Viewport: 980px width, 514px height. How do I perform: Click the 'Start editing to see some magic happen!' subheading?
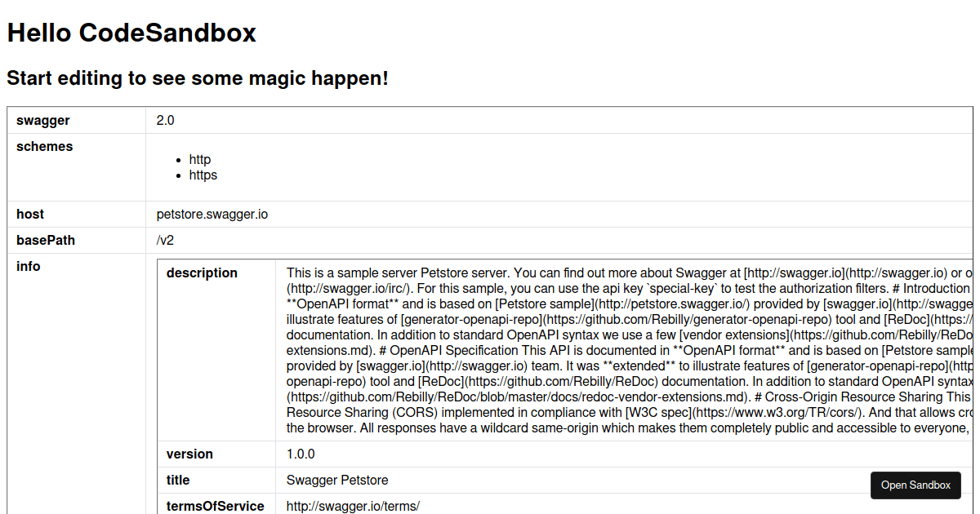point(198,78)
